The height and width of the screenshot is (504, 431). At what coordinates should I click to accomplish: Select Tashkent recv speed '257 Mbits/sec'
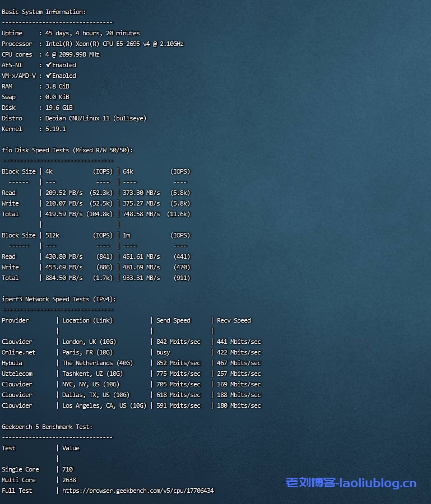(239, 374)
